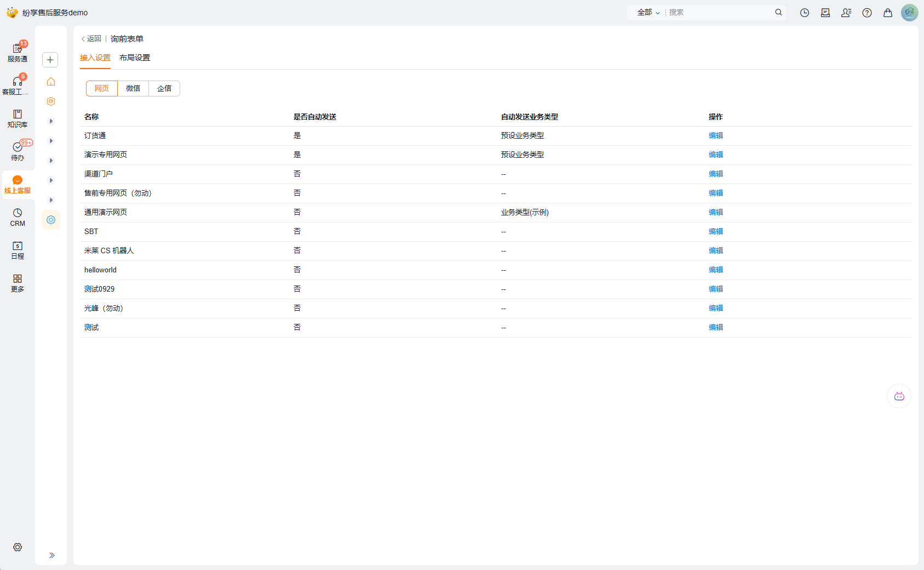Select the 微信 channel tab
Image resolution: width=924 pixels, height=570 pixels.
(133, 88)
